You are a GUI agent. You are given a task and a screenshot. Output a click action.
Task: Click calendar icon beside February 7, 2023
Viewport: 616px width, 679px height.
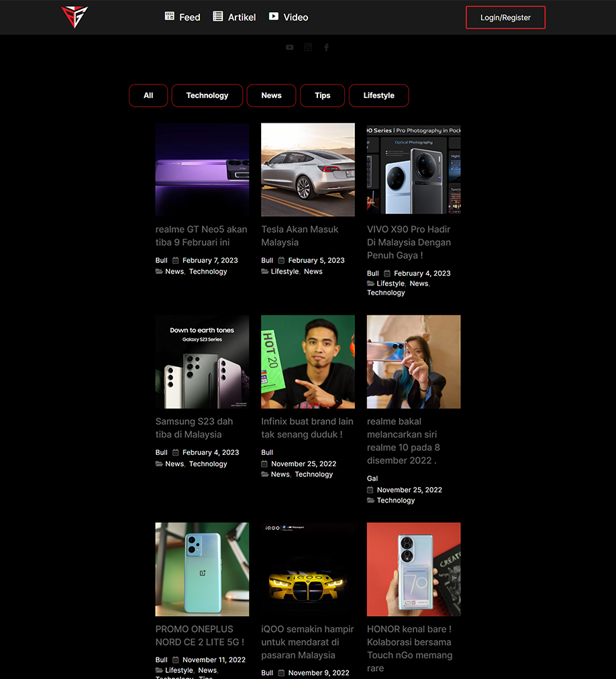[176, 260]
